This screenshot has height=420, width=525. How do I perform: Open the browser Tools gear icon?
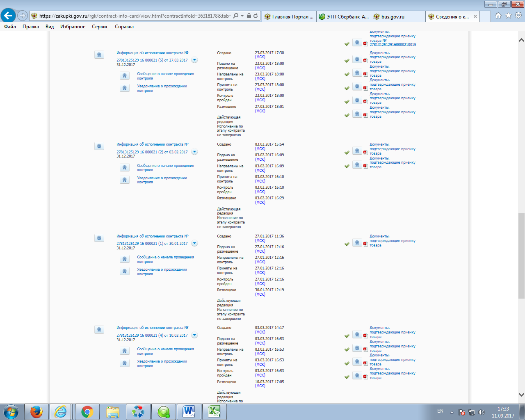[518, 16]
